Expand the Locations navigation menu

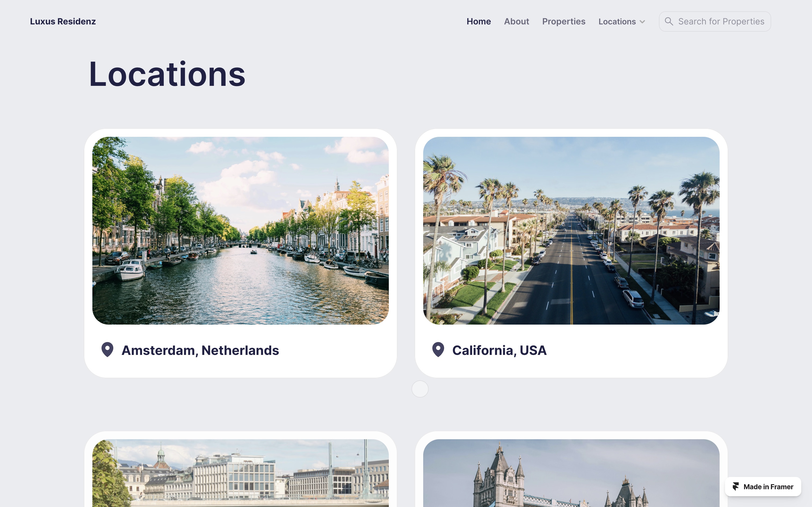617,21
